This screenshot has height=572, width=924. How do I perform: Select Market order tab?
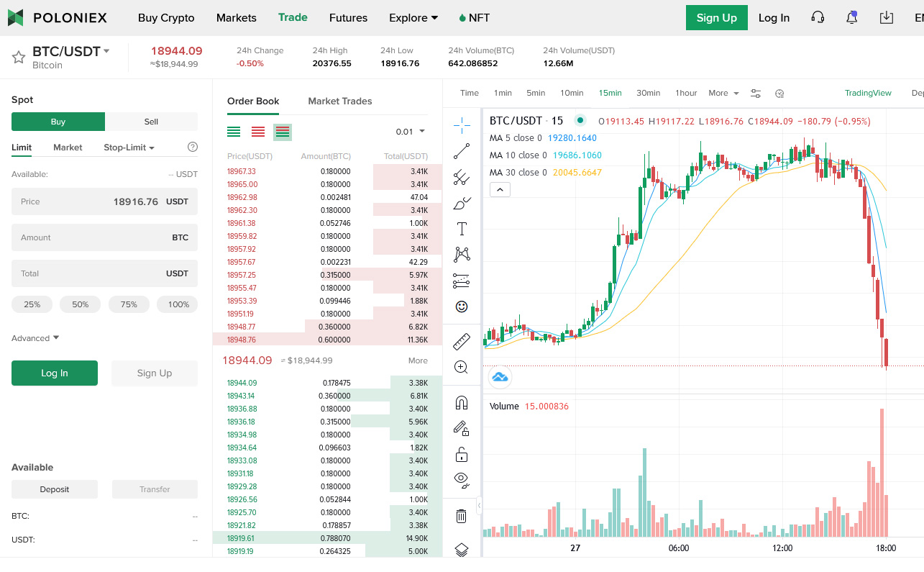point(68,147)
